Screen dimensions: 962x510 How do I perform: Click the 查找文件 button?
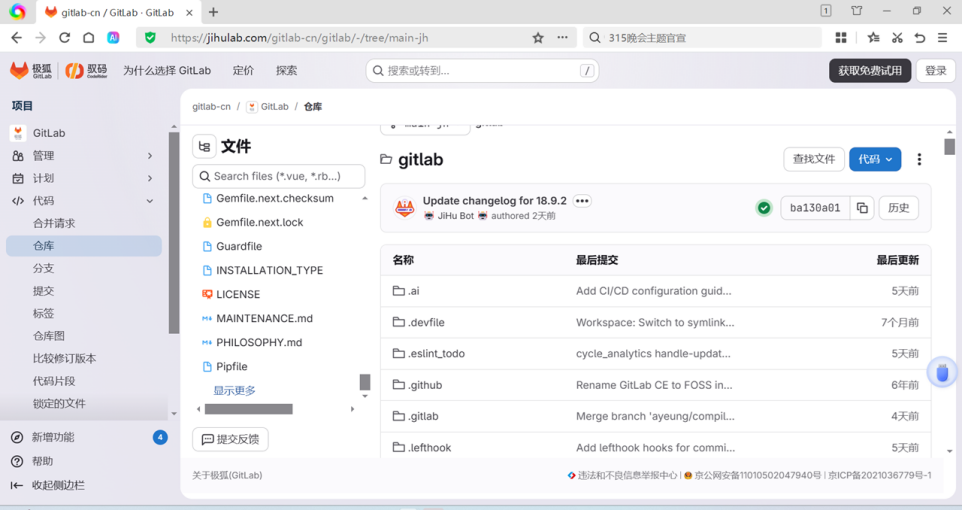click(x=814, y=160)
